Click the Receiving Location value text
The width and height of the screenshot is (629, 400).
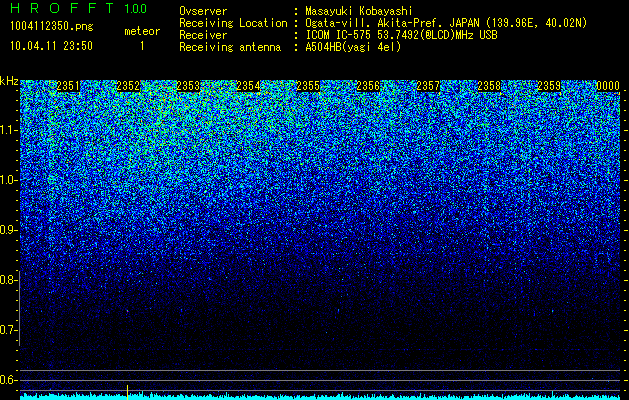coord(446,23)
